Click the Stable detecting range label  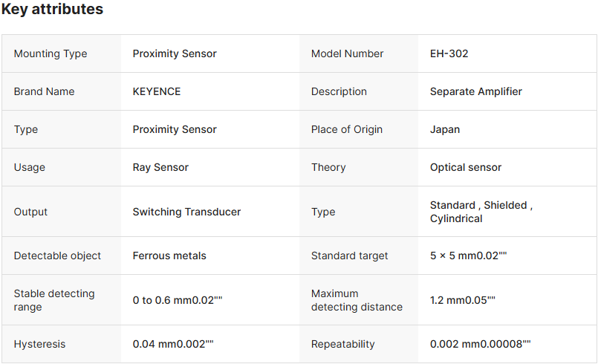54,300
